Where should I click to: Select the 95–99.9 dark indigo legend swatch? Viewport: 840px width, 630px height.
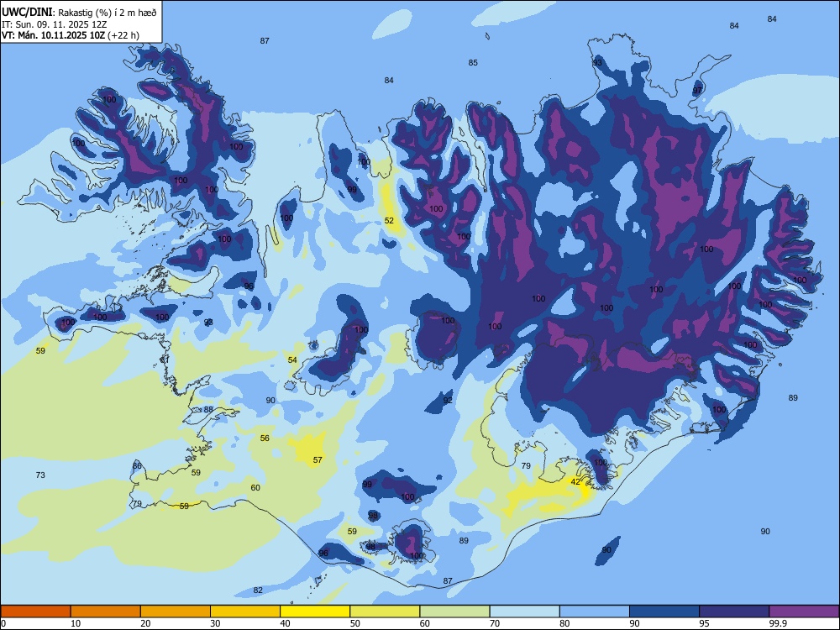click(734, 612)
